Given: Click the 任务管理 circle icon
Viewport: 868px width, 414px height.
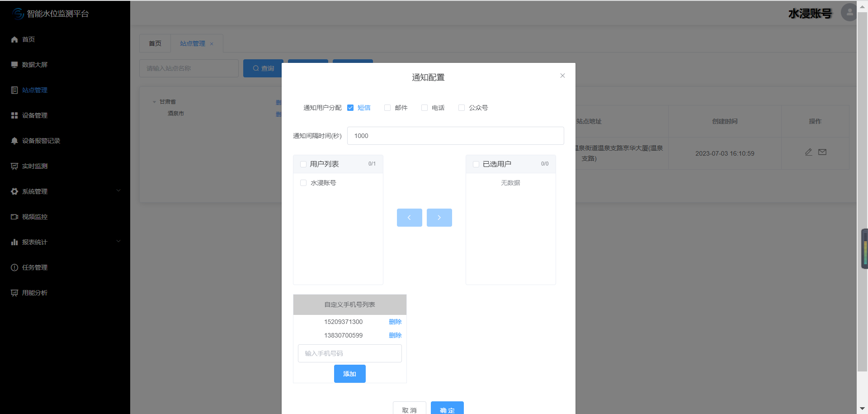Looking at the screenshot, I should (14, 267).
